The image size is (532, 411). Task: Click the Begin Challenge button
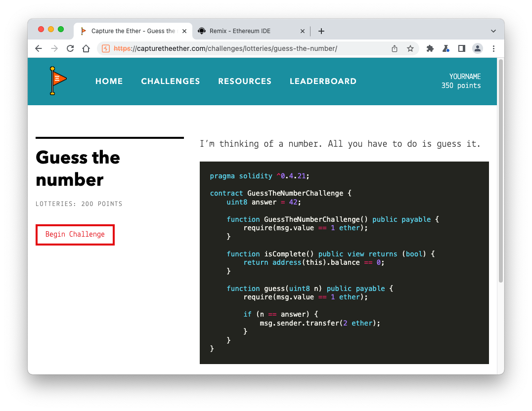[75, 235]
